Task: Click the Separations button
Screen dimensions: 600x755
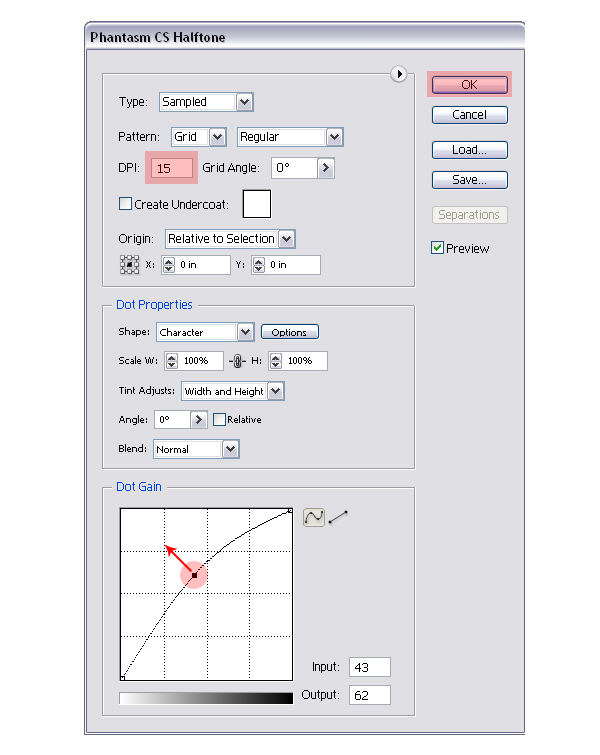Action: (470, 215)
